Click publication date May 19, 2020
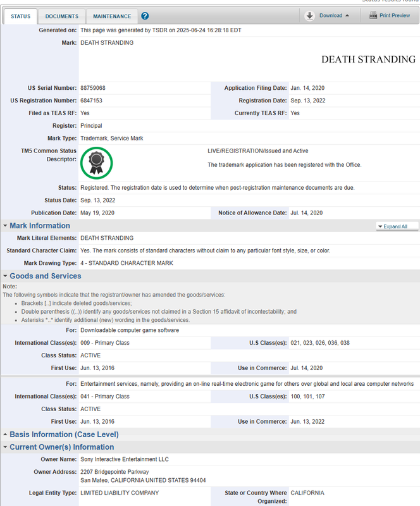This screenshot has height=506, width=420. point(97,213)
